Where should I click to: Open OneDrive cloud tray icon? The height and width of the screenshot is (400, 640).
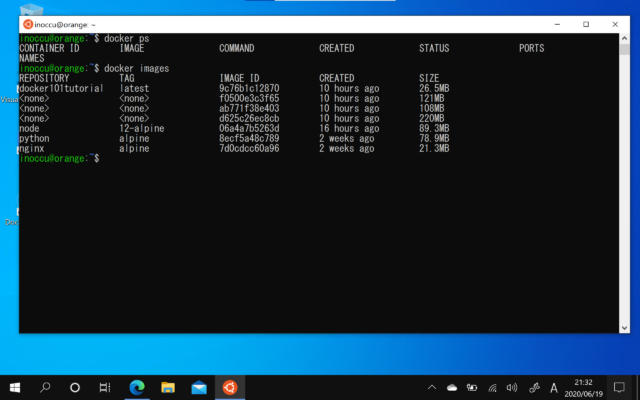coord(452,388)
